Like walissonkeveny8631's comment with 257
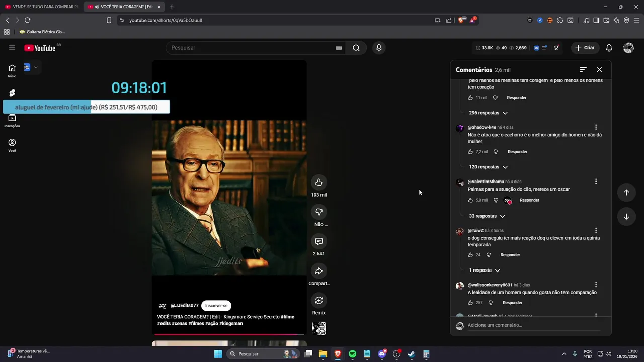Viewport: 644px width, 362px height. [470, 303]
